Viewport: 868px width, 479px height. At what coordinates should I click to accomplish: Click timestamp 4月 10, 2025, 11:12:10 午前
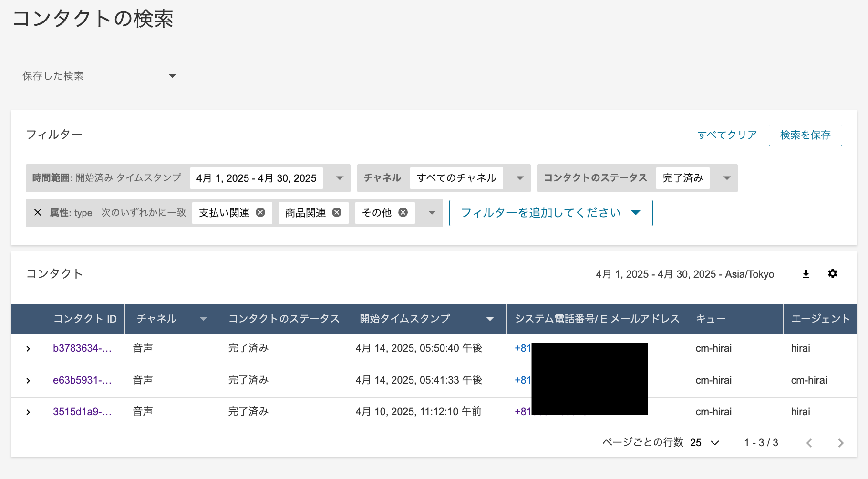[x=418, y=412]
